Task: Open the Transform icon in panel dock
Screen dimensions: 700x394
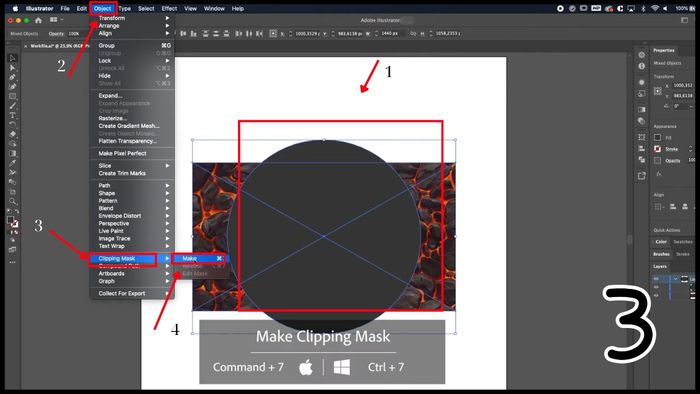Action: (642, 137)
